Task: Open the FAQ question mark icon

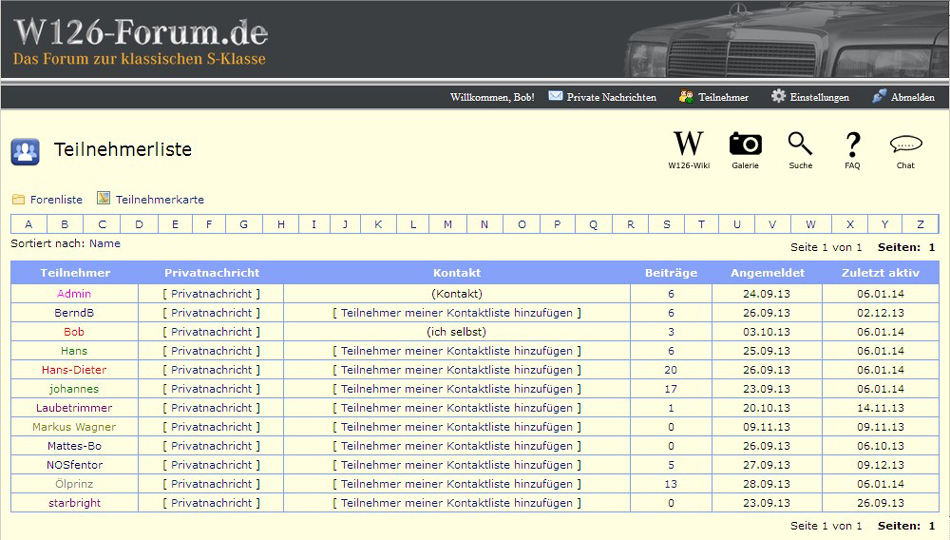Action: tap(852, 144)
